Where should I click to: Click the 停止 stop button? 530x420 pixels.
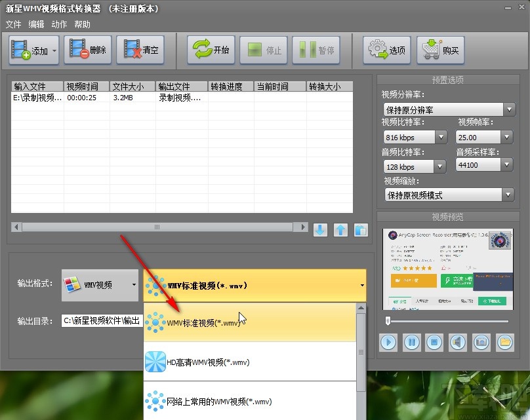[263, 50]
